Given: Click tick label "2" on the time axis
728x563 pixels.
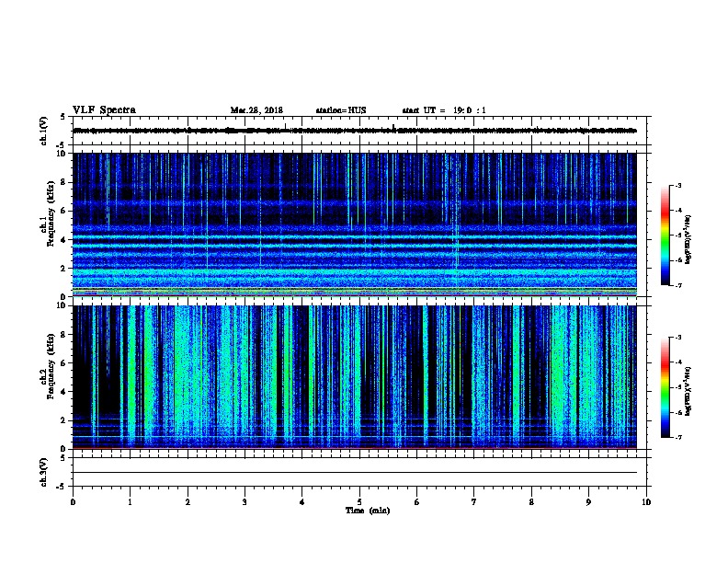Looking at the screenshot, I should [x=188, y=502].
